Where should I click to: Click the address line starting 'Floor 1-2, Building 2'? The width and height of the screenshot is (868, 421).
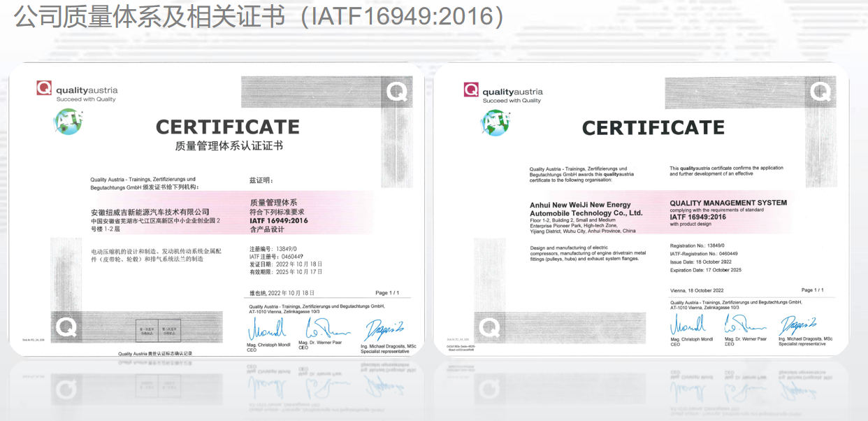pyautogui.click(x=583, y=225)
